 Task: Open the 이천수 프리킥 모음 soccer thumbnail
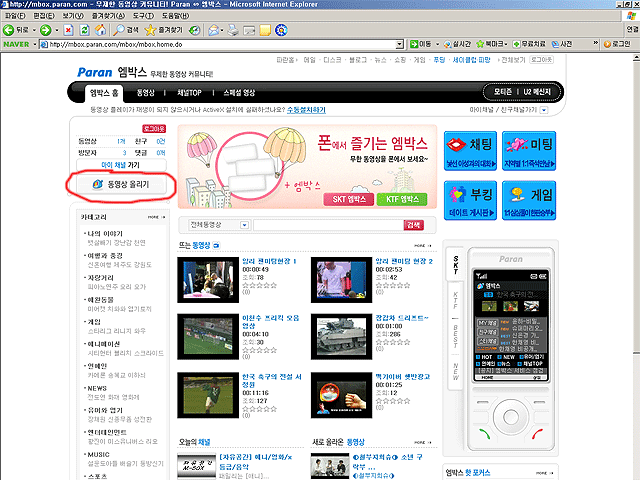point(208,337)
